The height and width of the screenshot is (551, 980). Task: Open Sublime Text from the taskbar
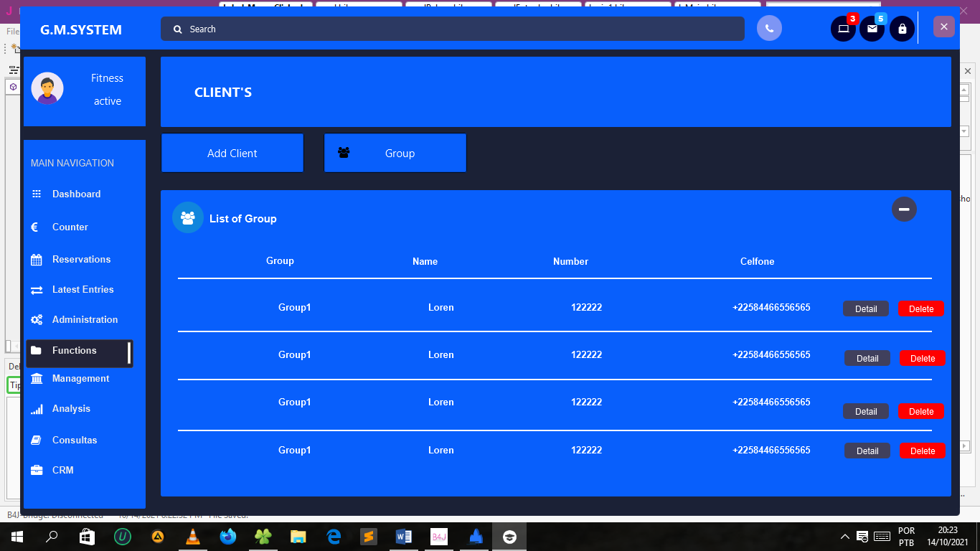click(x=368, y=537)
